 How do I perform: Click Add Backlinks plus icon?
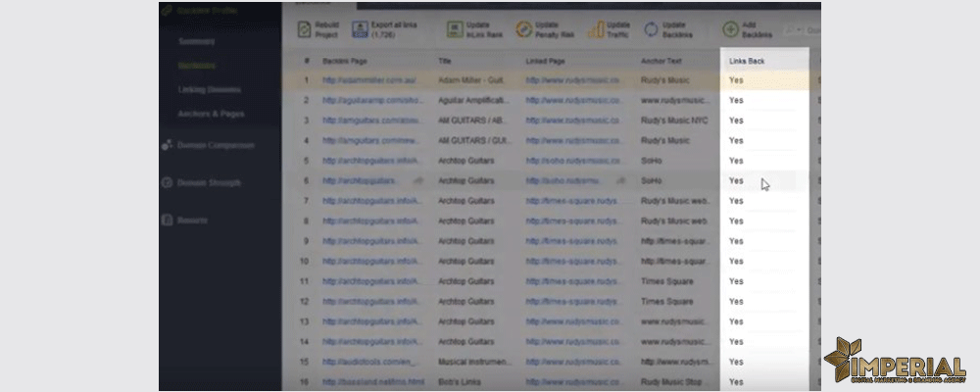tap(730, 29)
